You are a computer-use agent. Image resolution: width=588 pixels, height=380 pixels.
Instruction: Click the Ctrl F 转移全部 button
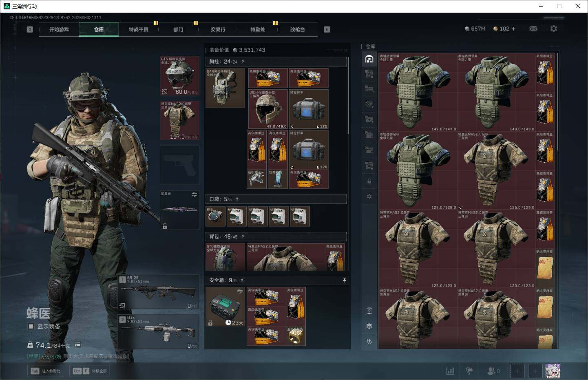[x=89, y=371]
